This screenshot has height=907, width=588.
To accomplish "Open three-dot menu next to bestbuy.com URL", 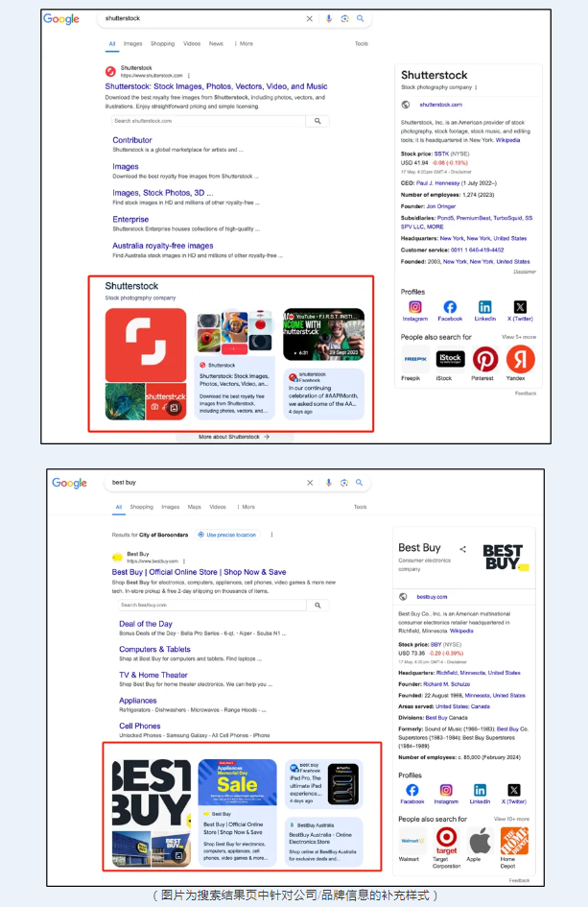I will point(184,561).
